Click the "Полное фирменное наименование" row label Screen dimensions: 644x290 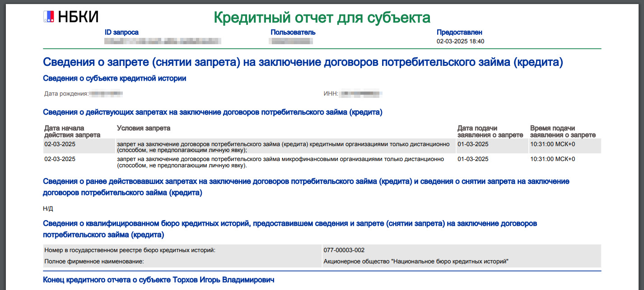pos(93,262)
